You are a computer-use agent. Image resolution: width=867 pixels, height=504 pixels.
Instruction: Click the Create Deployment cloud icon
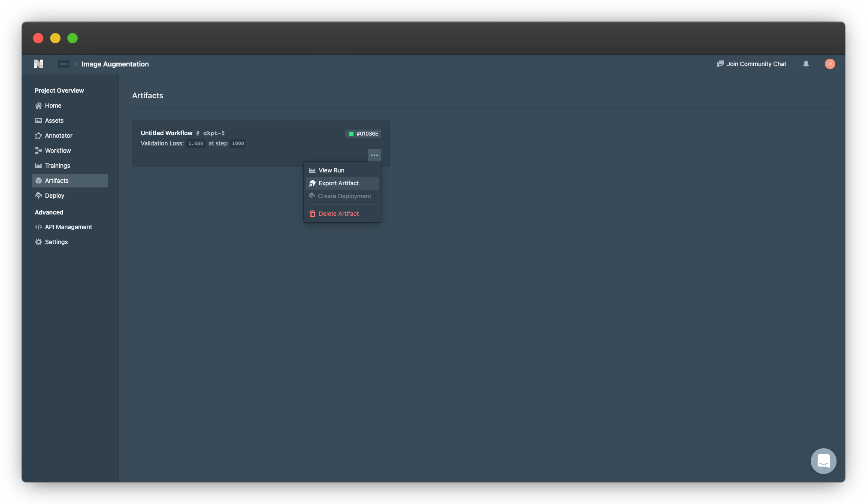pyautogui.click(x=312, y=196)
